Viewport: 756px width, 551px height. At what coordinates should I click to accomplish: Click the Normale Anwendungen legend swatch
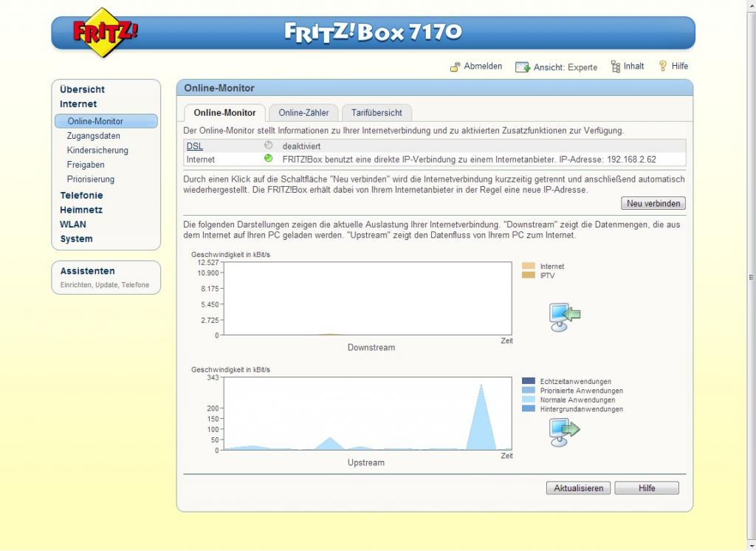529,400
